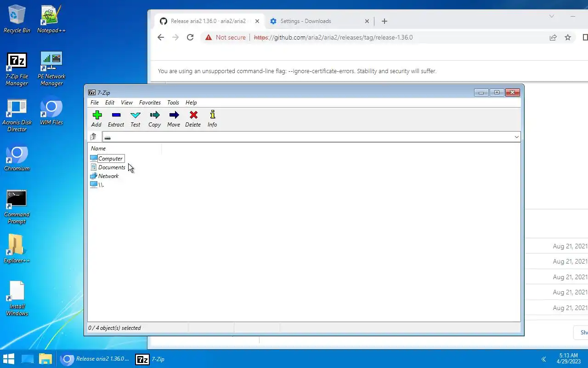Open the Edit menu in 7-Zip
The height and width of the screenshot is (368, 588).
click(x=109, y=103)
